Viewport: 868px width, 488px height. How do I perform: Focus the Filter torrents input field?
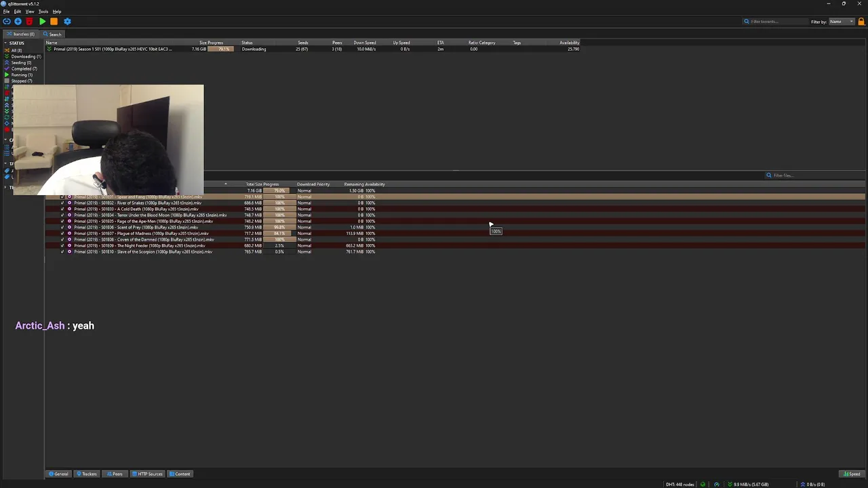(x=774, y=22)
